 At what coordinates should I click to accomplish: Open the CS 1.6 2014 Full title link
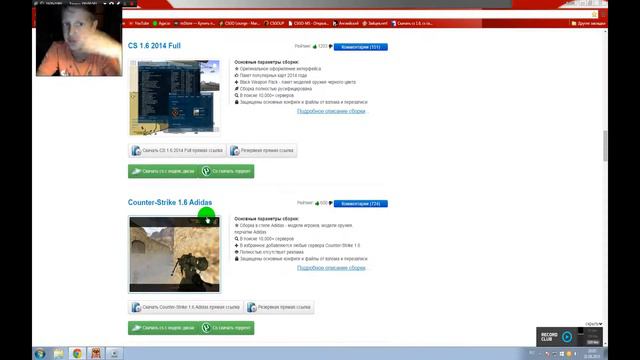tap(154, 46)
